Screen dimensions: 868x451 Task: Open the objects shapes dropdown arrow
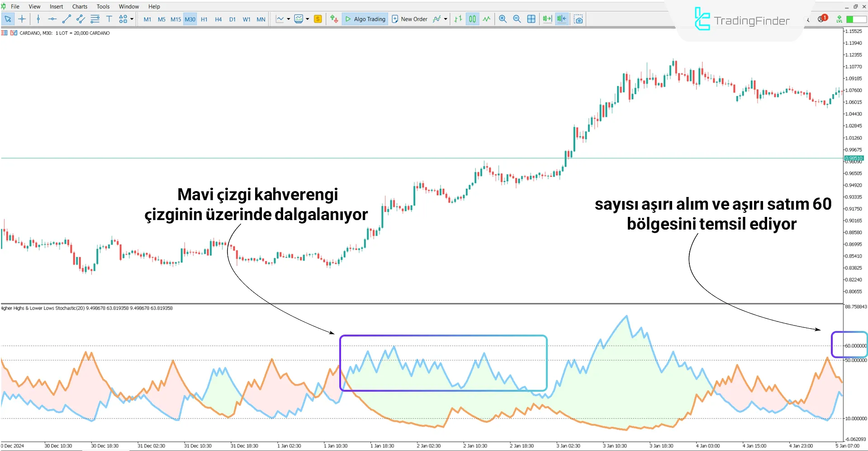click(x=132, y=19)
